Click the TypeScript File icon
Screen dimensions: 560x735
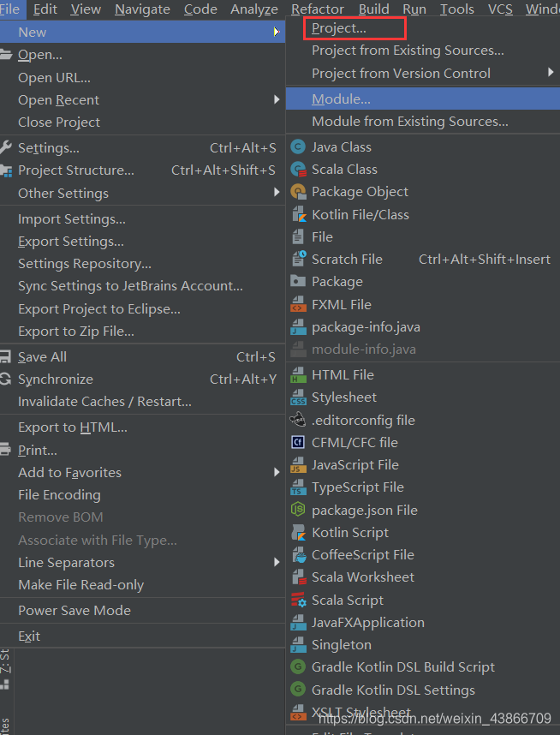click(x=298, y=487)
